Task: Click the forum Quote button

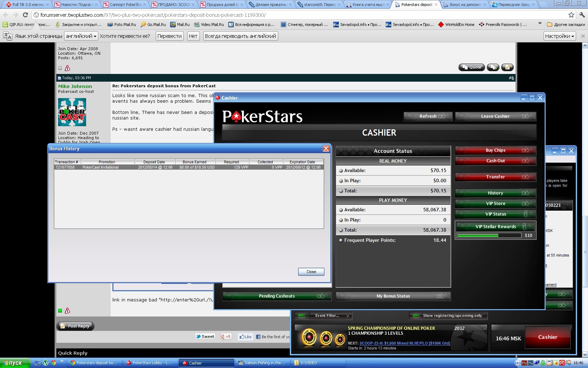Action: click(471, 67)
